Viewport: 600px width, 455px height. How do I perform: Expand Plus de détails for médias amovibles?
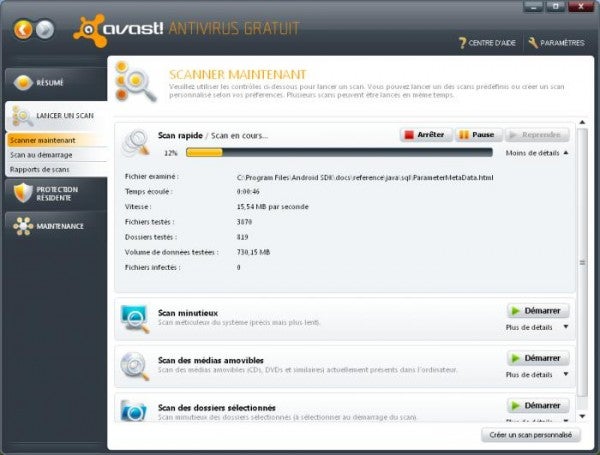pyautogui.click(x=537, y=374)
